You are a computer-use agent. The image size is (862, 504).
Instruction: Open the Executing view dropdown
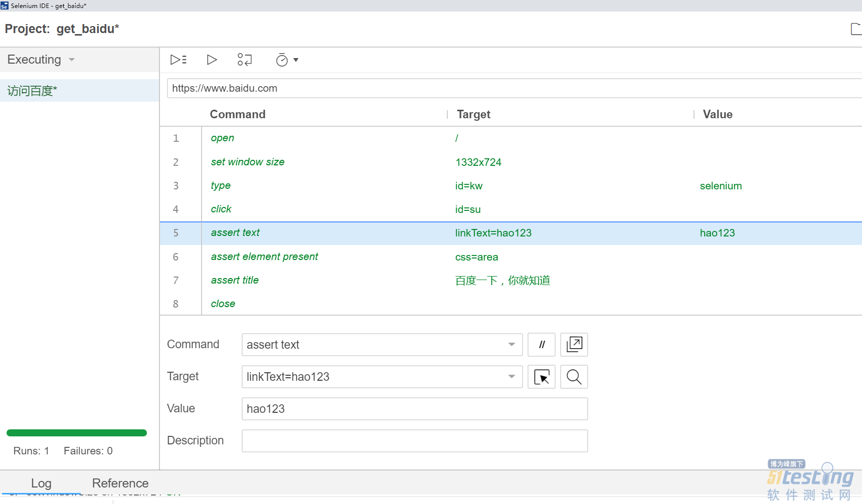tap(41, 60)
